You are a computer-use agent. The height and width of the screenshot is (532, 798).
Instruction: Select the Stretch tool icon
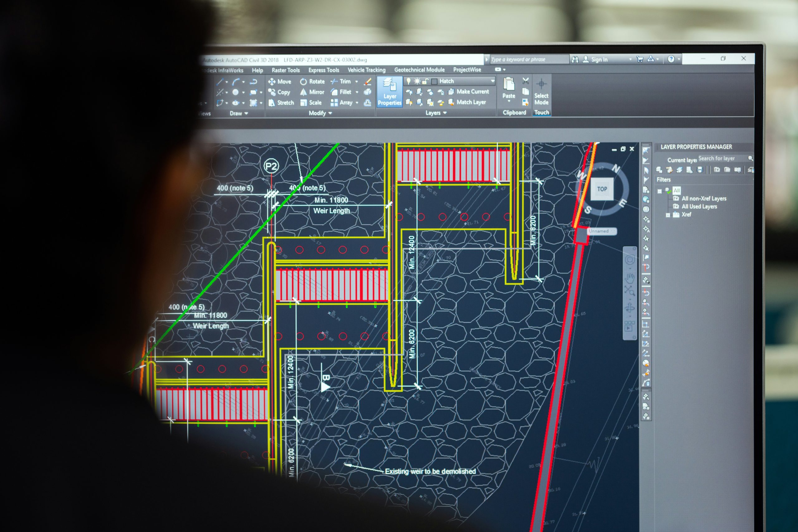(x=270, y=102)
